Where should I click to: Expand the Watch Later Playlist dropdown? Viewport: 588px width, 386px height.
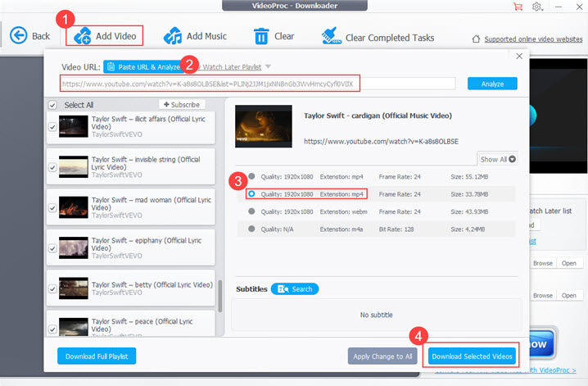(268, 66)
